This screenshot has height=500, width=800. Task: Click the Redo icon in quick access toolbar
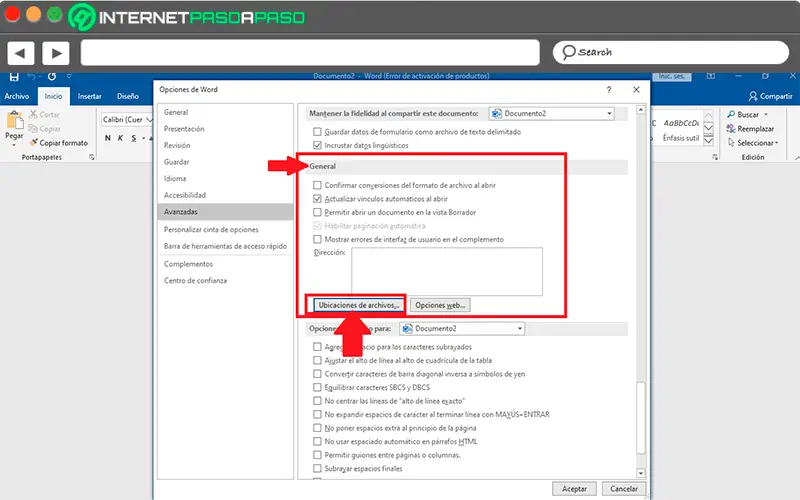pyautogui.click(x=52, y=76)
